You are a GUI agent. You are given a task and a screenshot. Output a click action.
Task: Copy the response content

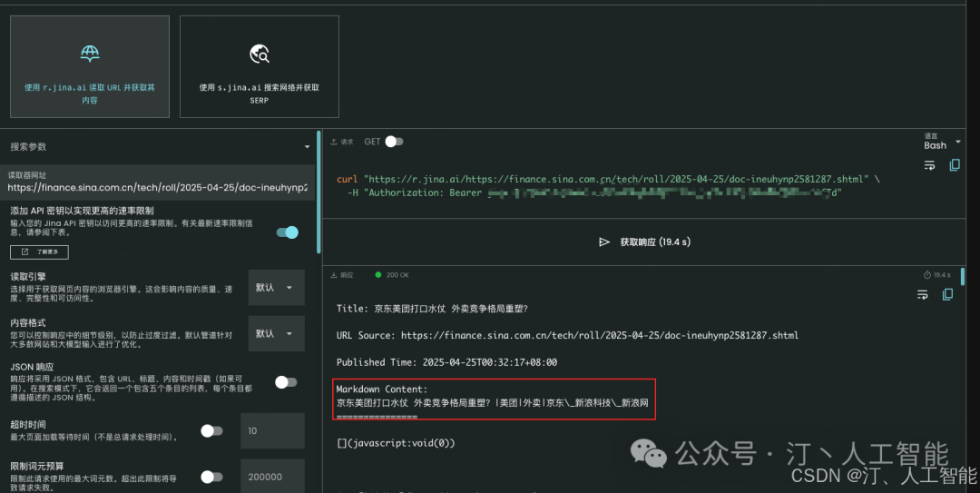(x=947, y=295)
